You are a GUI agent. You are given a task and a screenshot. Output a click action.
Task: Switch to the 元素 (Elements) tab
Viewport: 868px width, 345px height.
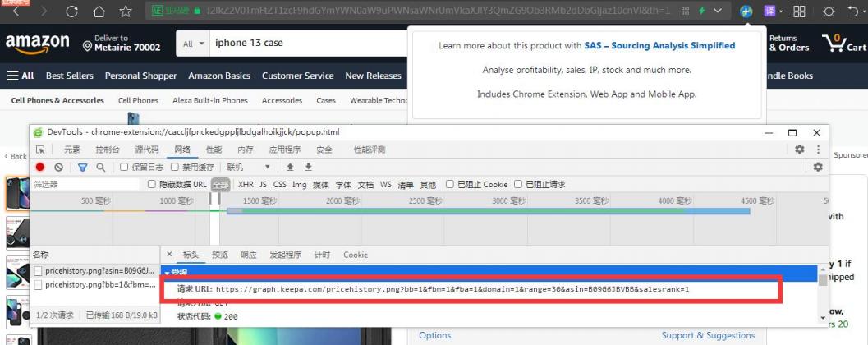pyautogui.click(x=72, y=149)
